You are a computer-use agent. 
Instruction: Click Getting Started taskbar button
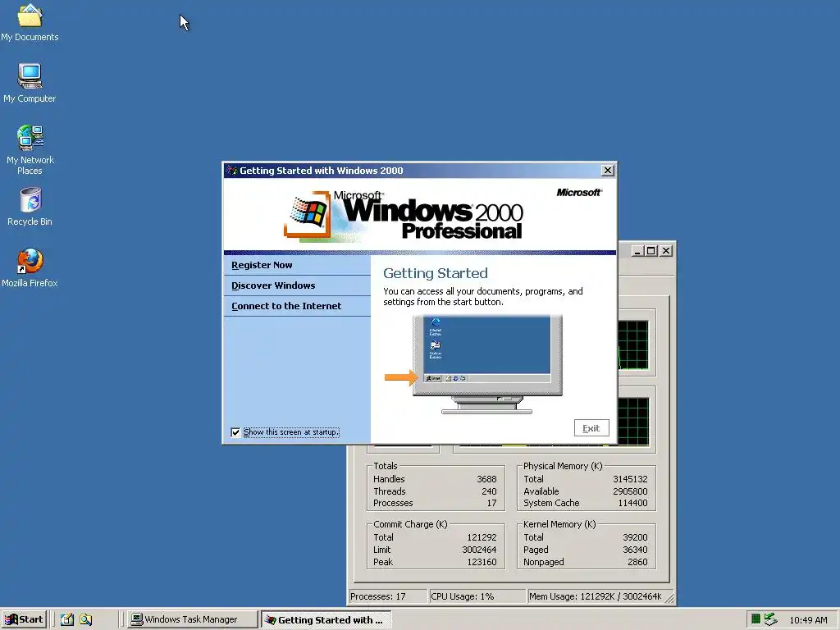coord(326,620)
